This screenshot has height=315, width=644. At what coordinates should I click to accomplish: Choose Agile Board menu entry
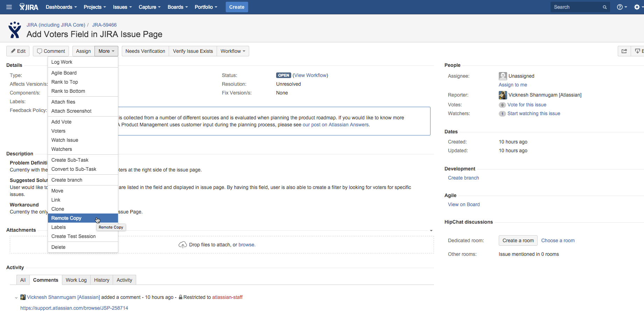83,73
